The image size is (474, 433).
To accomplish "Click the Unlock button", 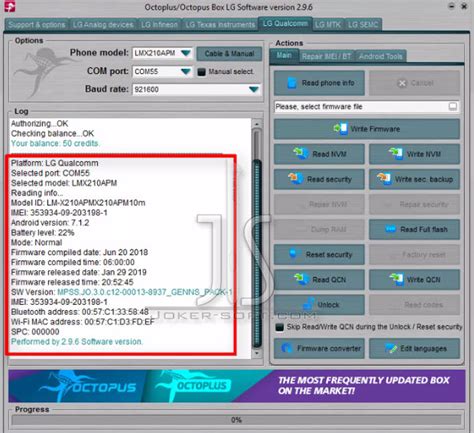I will [319, 305].
